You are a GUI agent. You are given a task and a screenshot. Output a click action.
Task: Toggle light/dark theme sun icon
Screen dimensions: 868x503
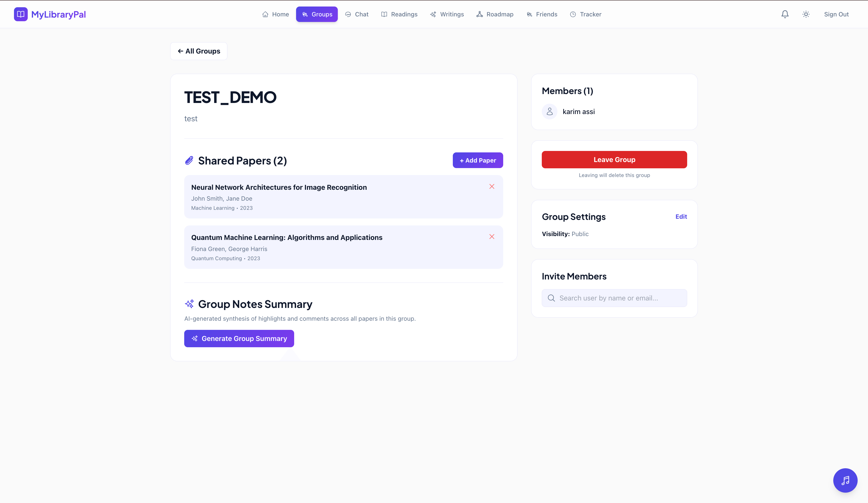coord(806,14)
